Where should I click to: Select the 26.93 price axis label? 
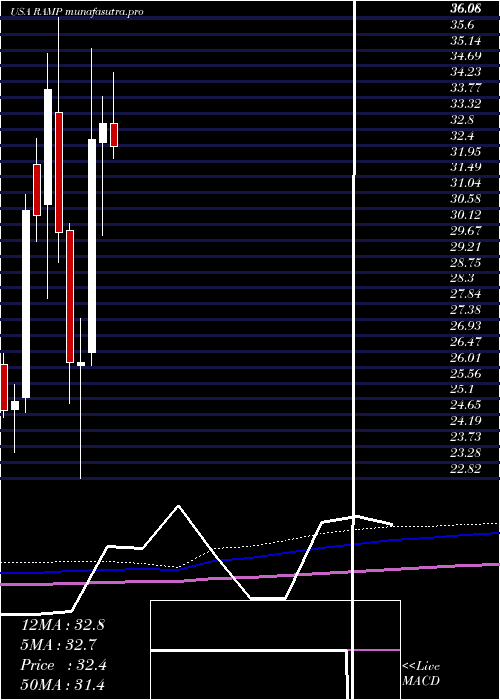click(x=466, y=325)
